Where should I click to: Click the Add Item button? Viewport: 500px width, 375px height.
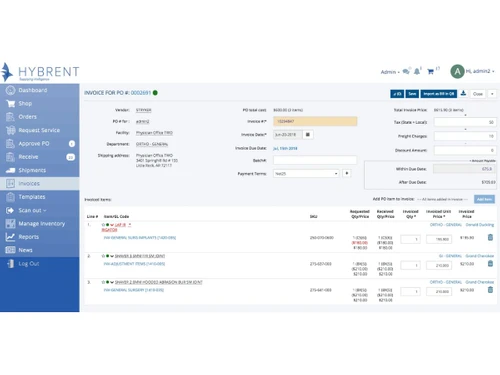click(x=484, y=199)
